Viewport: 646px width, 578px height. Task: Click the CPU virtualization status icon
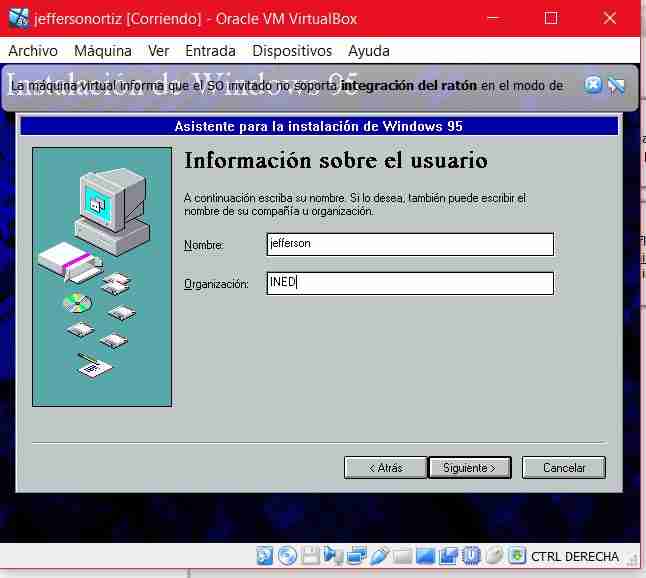click(472, 556)
